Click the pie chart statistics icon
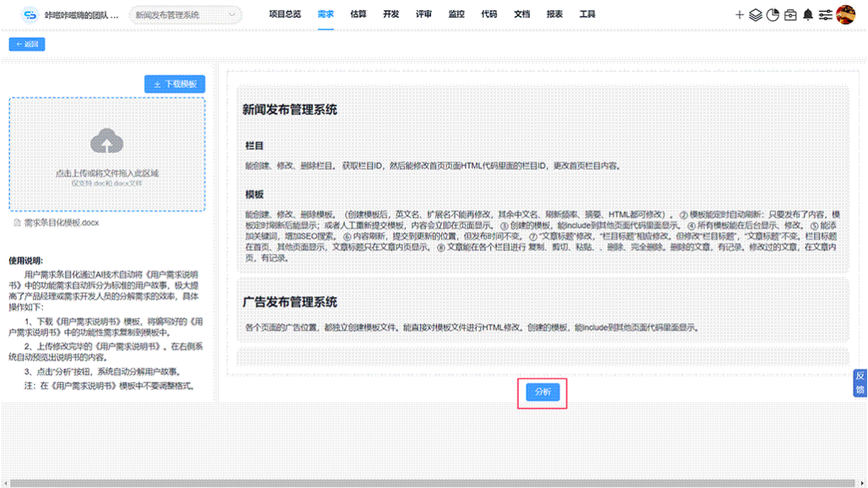This screenshot has height=488, width=868. [x=772, y=14]
